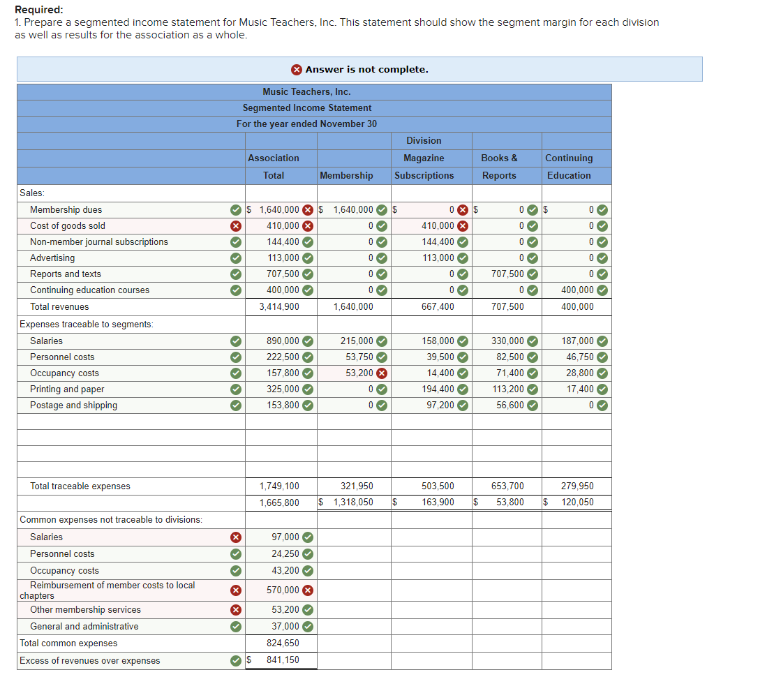
Task: Select the 'Postage and shipping' row label
Action: coord(74,405)
